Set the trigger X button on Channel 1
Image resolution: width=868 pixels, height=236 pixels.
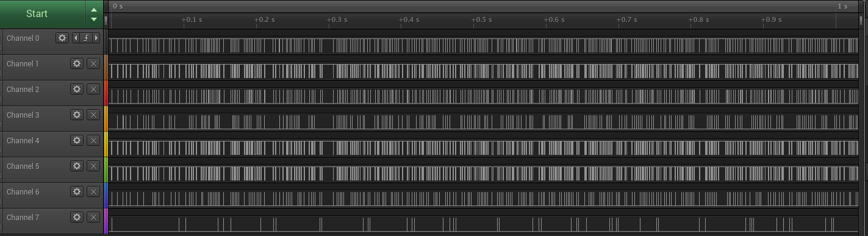pos(93,63)
